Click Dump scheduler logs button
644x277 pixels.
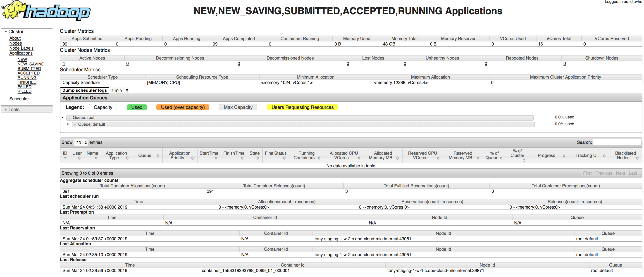84,90
